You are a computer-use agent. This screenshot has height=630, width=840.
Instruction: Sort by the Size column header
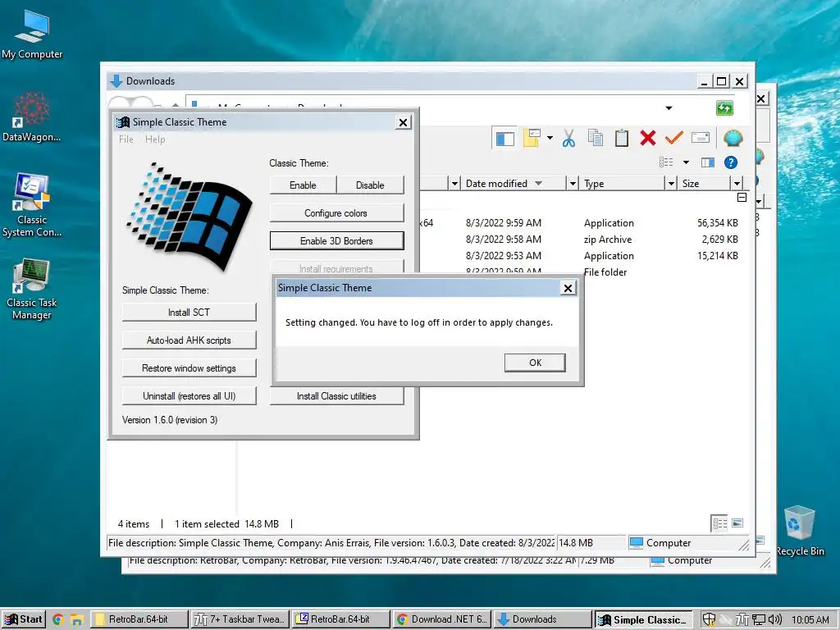(x=704, y=184)
